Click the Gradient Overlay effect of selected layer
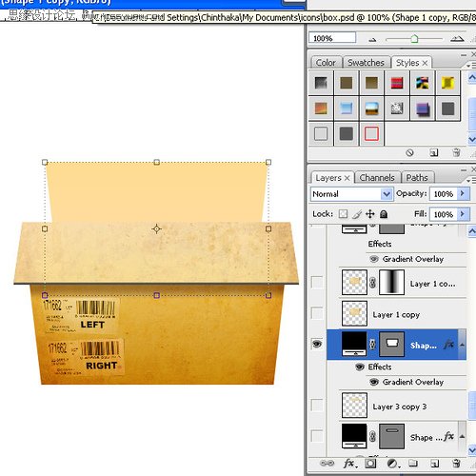The width and height of the screenshot is (476, 476). [x=412, y=382]
